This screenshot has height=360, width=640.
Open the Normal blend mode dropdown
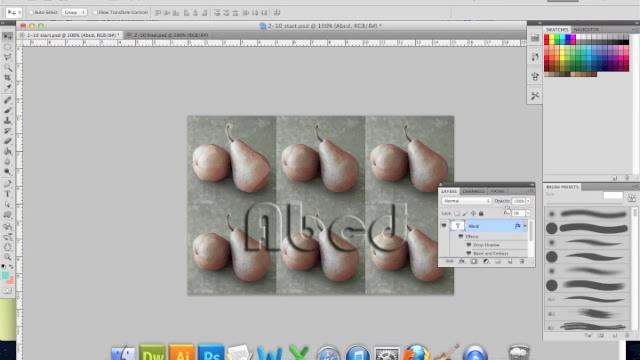tap(466, 201)
